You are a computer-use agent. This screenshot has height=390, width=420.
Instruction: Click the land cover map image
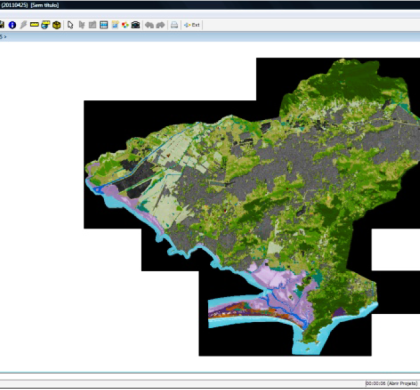coord(252,207)
